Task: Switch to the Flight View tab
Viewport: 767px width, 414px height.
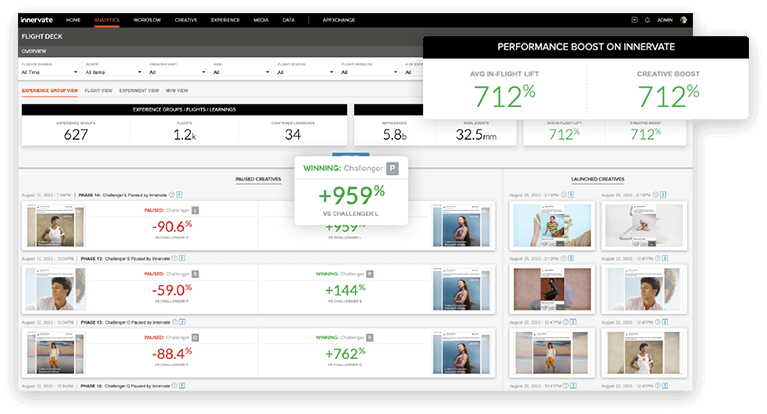Action: click(98, 90)
